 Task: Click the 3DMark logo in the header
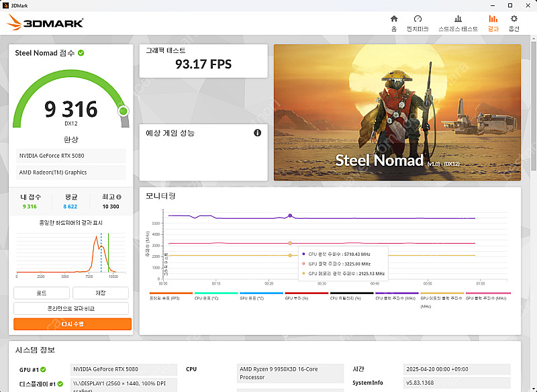45,23
